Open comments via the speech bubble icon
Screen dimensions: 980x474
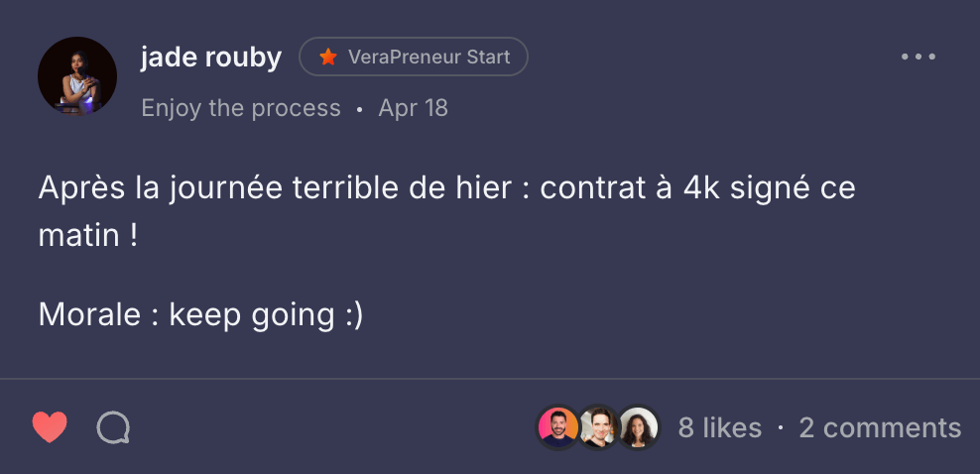click(x=113, y=427)
